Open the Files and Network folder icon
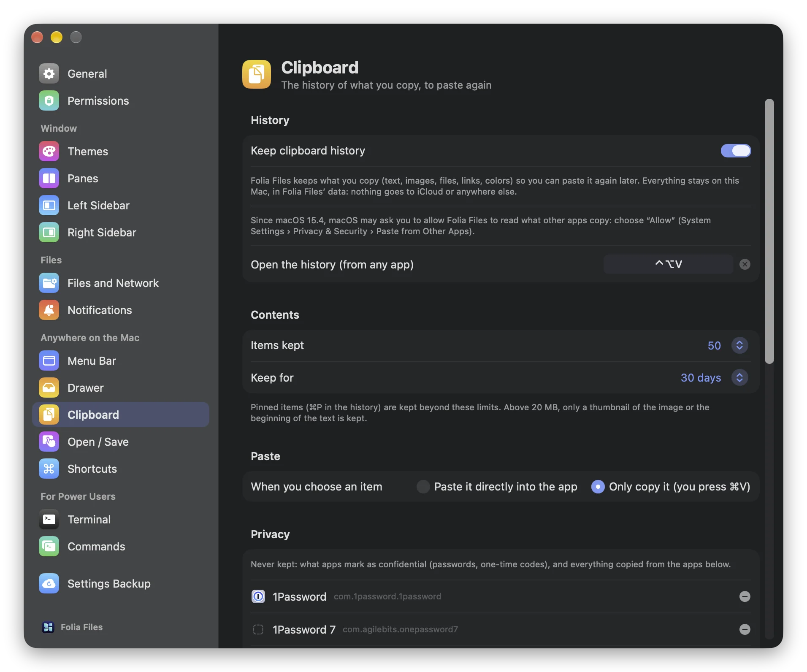The height and width of the screenshot is (672, 807). click(x=49, y=283)
